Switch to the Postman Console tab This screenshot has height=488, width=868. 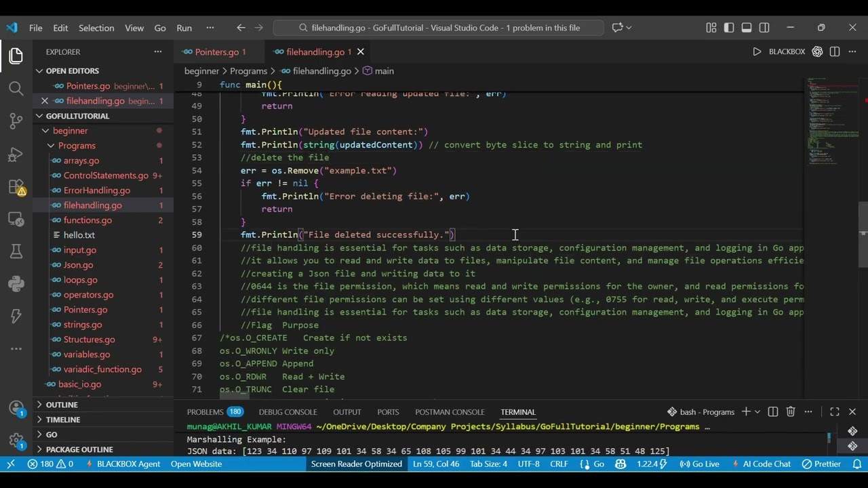point(450,411)
